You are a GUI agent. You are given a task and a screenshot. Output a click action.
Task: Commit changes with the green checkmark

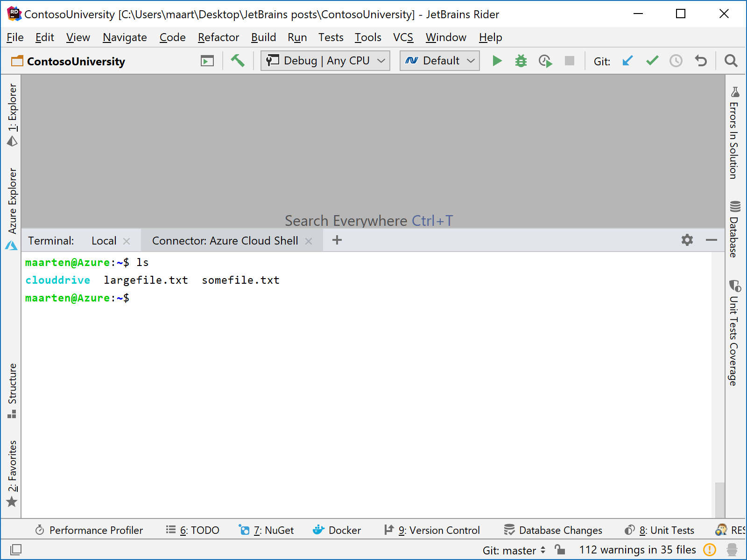652,61
